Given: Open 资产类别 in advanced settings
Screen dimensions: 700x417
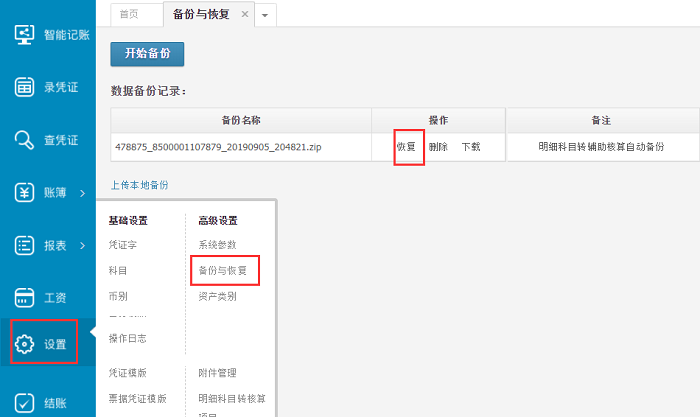Looking at the screenshot, I should click(x=217, y=296).
